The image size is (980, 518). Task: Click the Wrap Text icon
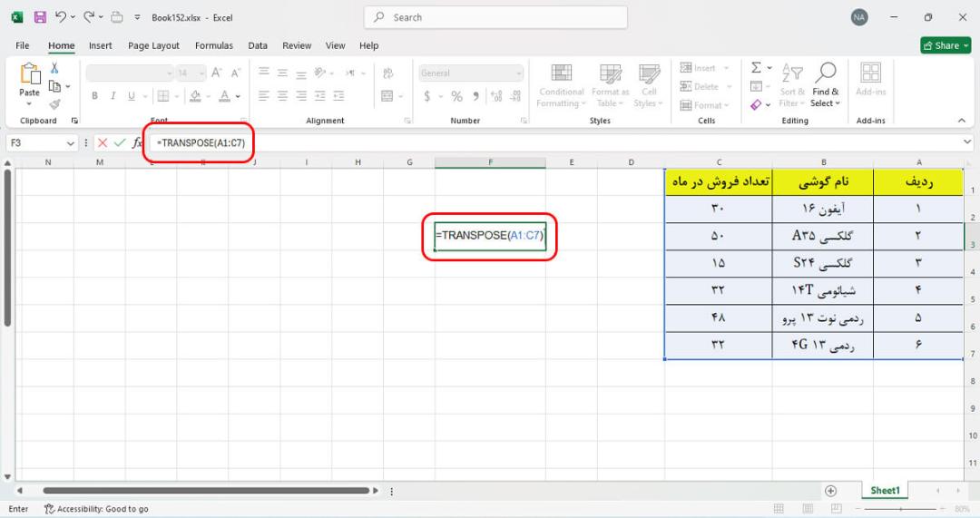pyautogui.click(x=388, y=73)
